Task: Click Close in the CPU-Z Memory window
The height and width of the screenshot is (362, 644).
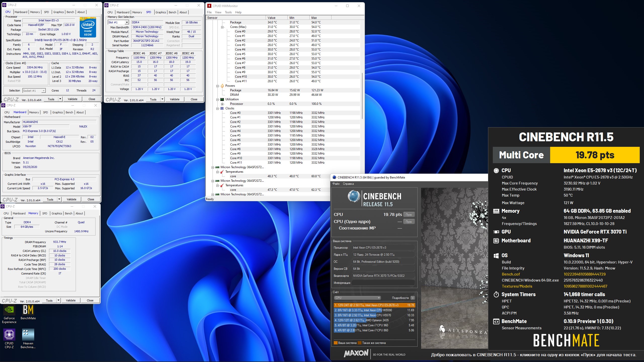Action: click(x=90, y=300)
